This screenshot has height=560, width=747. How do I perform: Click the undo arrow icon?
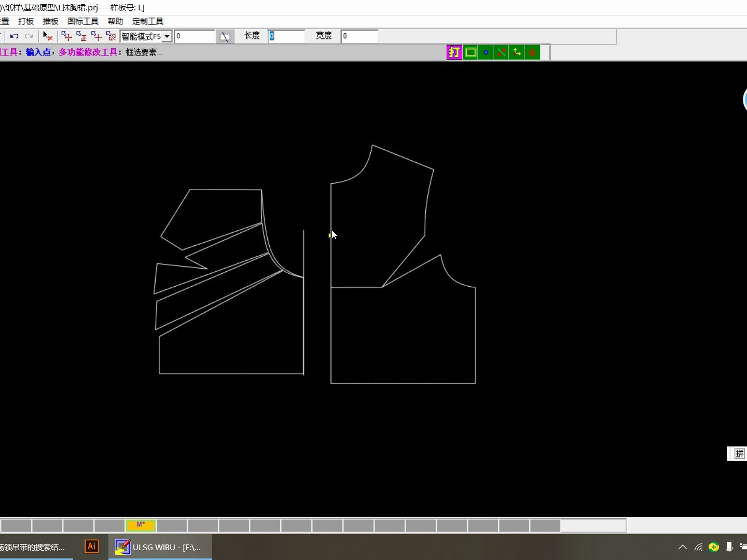[x=14, y=36]
